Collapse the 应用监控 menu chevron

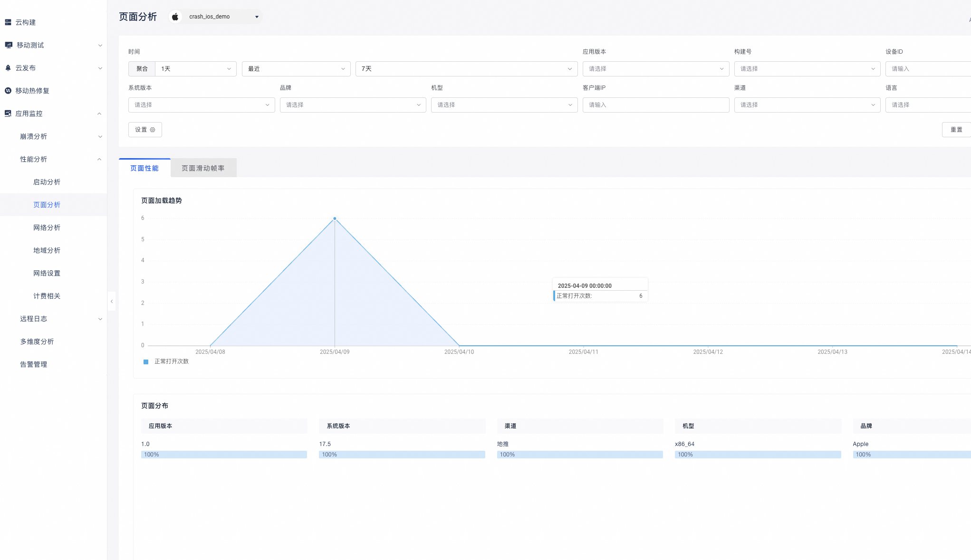point(99,114)
